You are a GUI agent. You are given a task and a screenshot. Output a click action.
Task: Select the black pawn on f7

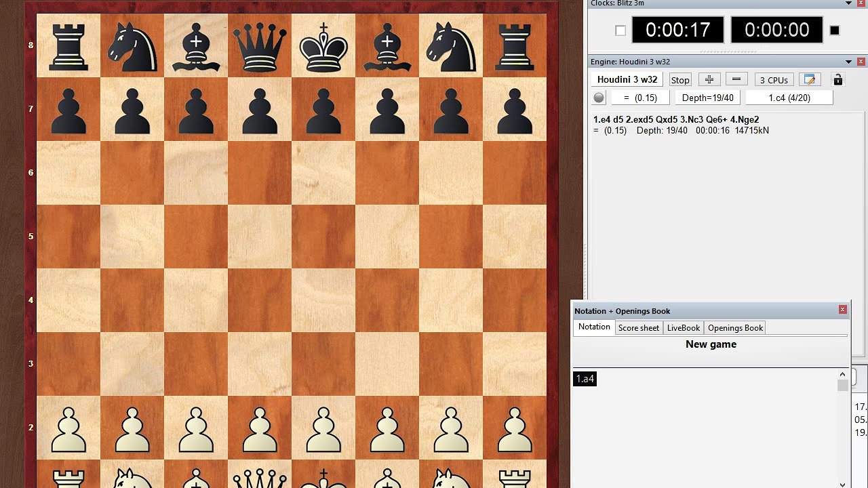(387, 110)
